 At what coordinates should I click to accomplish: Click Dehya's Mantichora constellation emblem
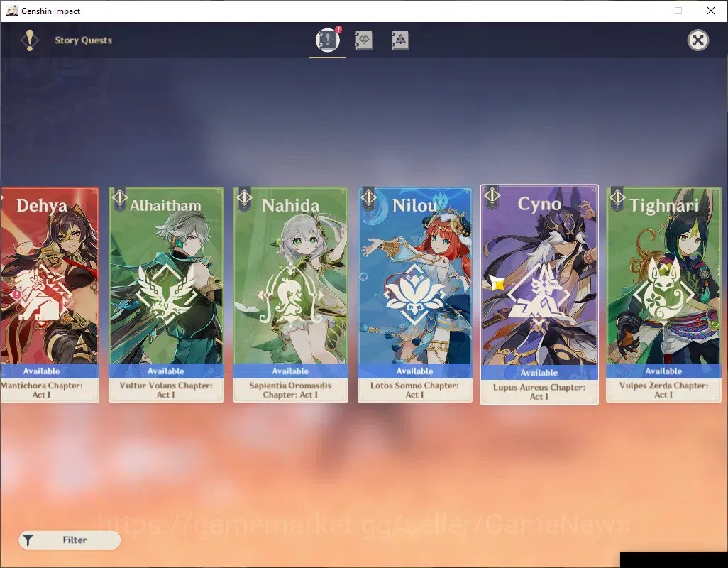pos(42,294)
